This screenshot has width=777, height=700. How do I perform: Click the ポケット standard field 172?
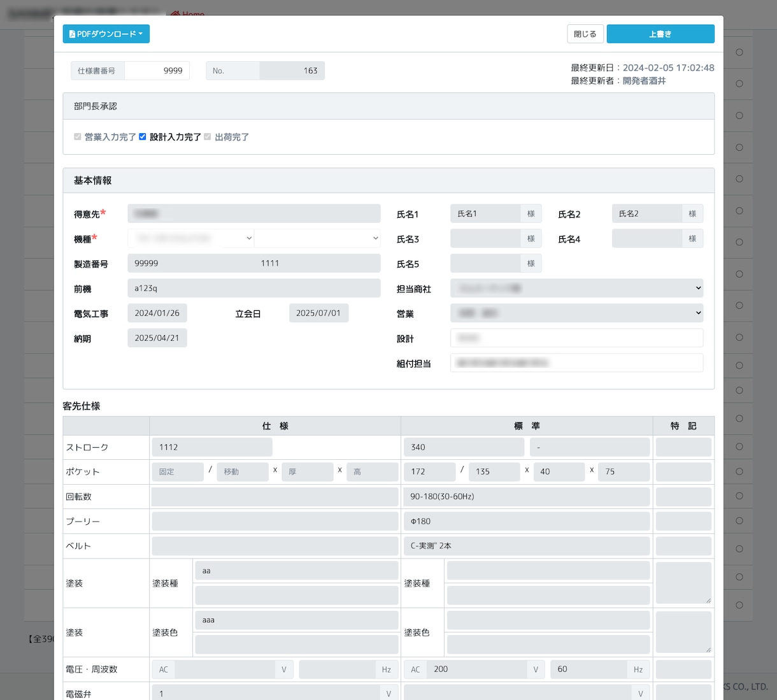(430, 472)
